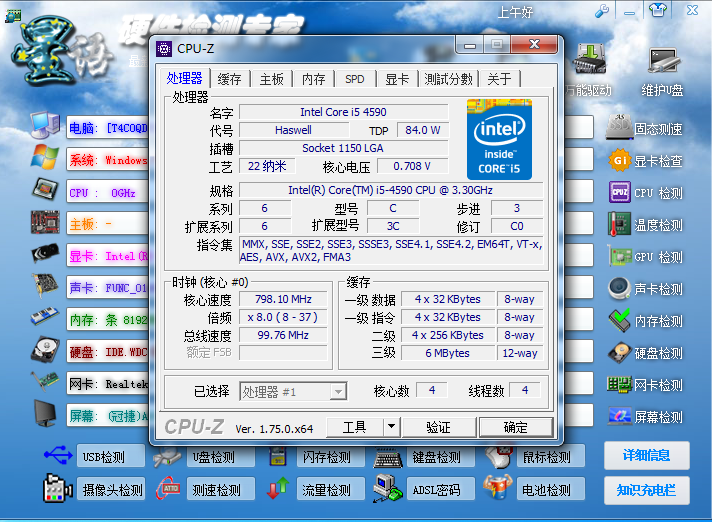Open 温度检测 thermometer icon
Viewport: 712px width, 522px height.
(x=619, y=224)
